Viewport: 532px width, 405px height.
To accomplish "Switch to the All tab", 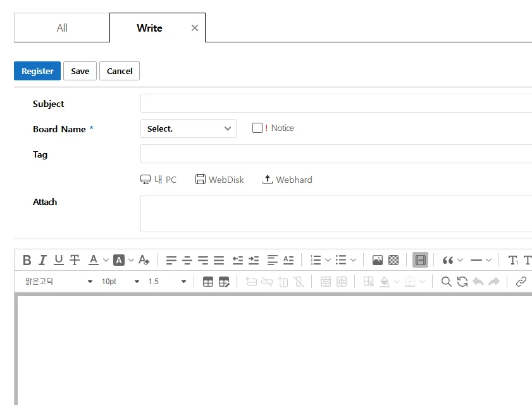I will (62, 28).
